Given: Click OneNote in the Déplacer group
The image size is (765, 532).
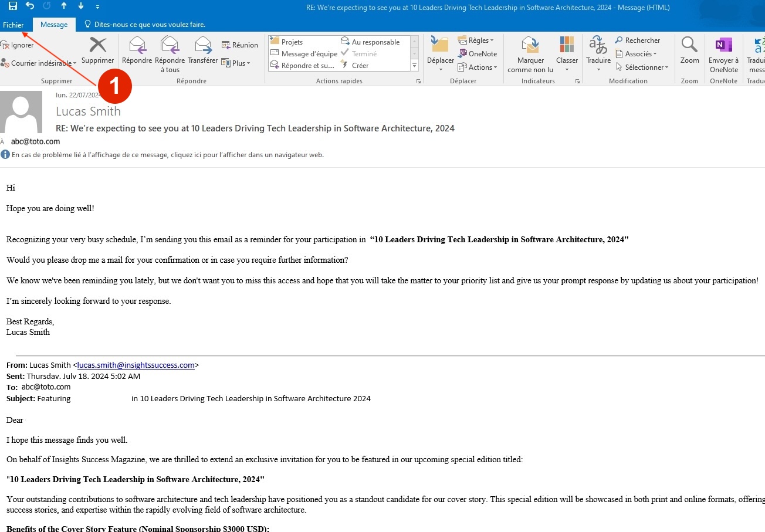Looking at the screenshot, I should pos(478,53).
